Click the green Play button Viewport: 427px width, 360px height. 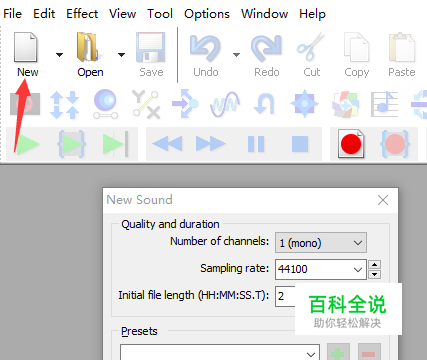(x=28, y=144)
